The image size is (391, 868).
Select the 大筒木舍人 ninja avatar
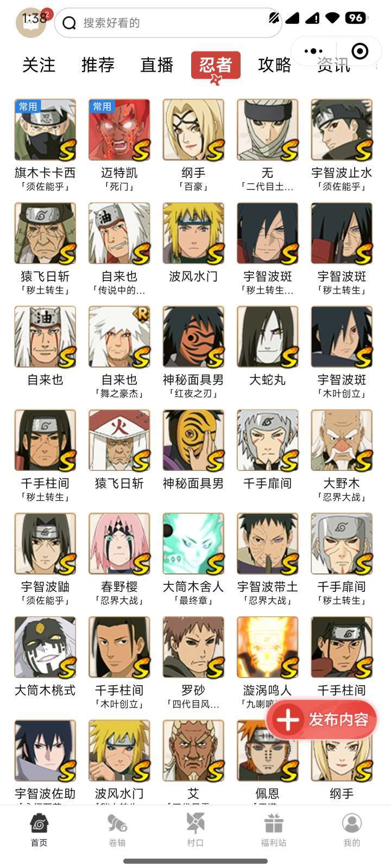coord(193,544)
